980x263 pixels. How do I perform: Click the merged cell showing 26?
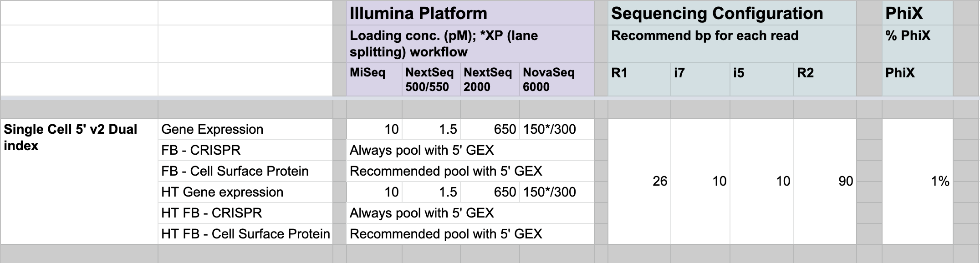[x=639, y=182]
